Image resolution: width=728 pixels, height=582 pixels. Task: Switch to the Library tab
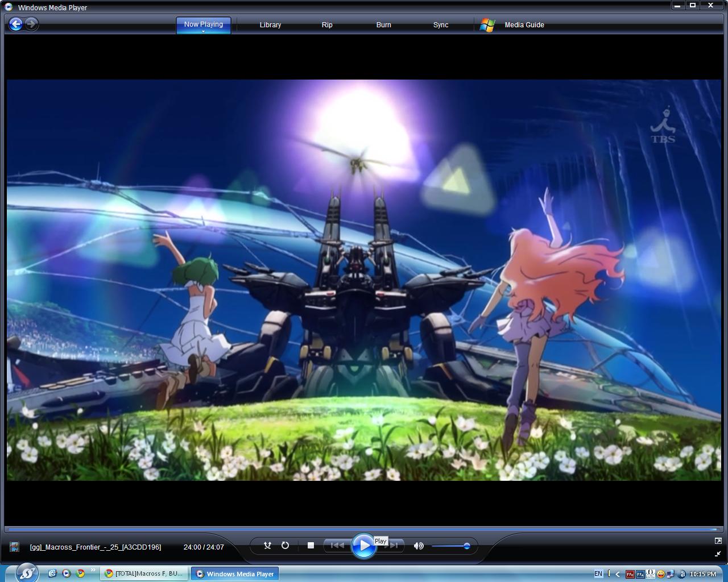(x=270, y=25)
